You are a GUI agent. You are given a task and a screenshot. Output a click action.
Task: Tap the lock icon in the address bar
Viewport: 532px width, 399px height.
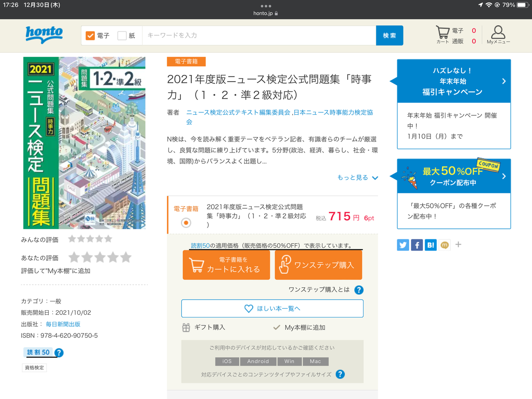[277, 13]
